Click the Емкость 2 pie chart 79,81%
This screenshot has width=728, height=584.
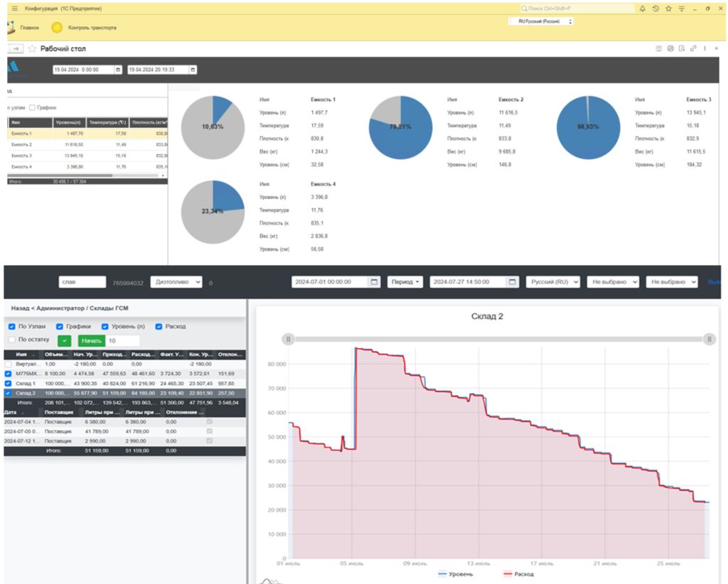click(x=401, y=127)
